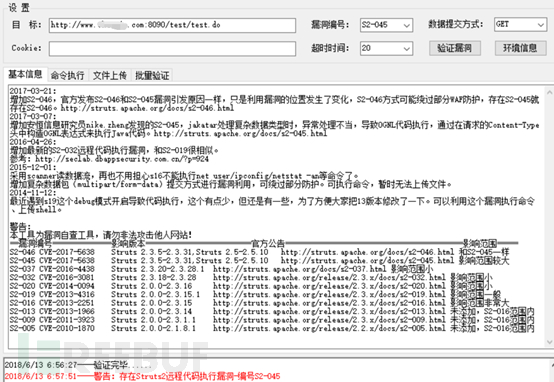Open the 数据提交方式 GET dropdown
Viewport: 554px width, 382px height.
tap(520, 24)
